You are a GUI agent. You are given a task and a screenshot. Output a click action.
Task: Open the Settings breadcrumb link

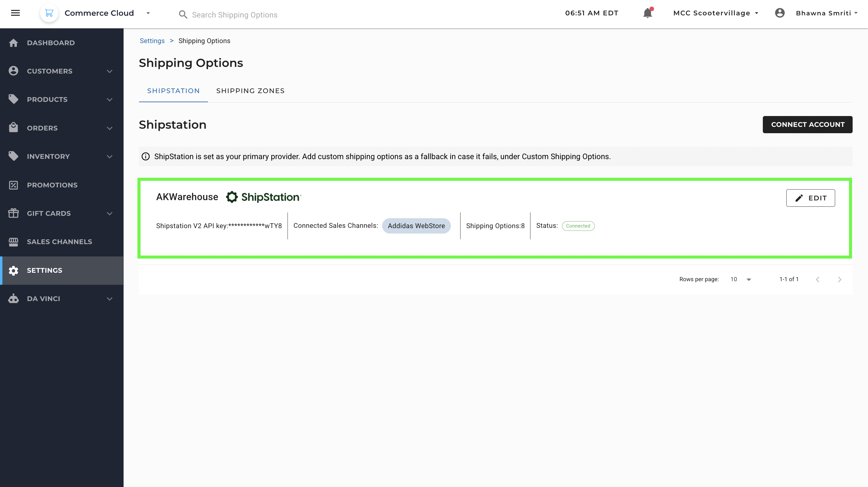(x=152, y=40)
